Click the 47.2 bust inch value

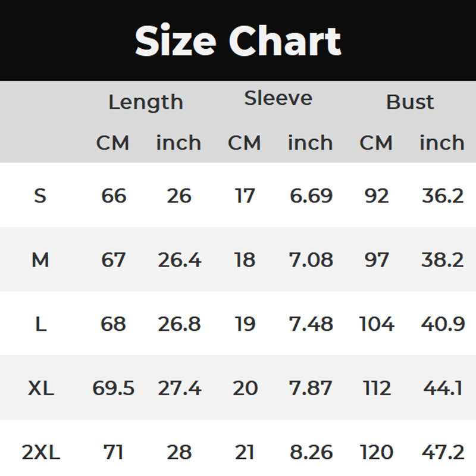click(x=443, y=453)
